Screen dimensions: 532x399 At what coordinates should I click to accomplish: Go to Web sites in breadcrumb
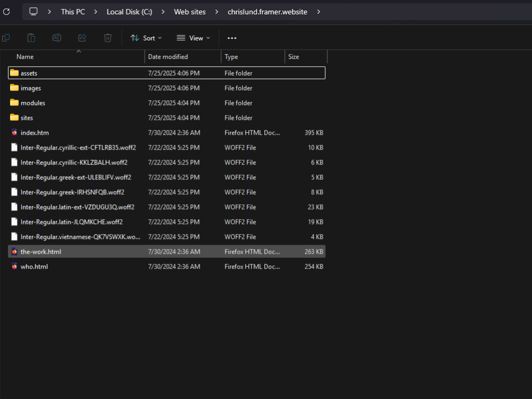190,12
